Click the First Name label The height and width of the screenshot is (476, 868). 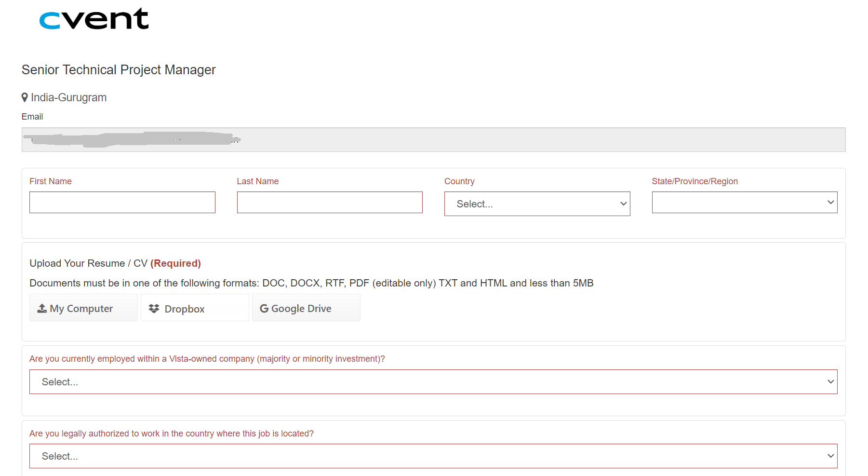point(51,181)
